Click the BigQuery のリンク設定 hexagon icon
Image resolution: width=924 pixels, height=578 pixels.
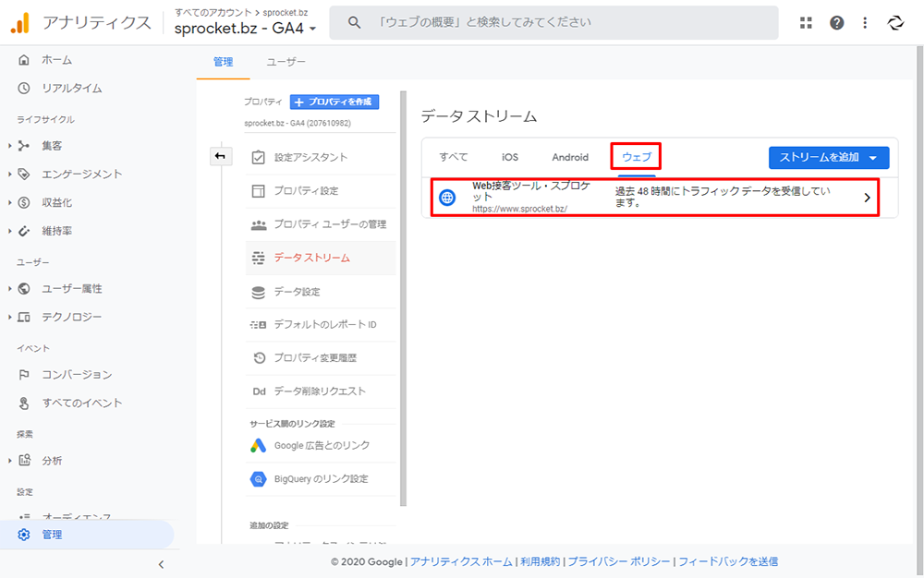pos(258,479)
